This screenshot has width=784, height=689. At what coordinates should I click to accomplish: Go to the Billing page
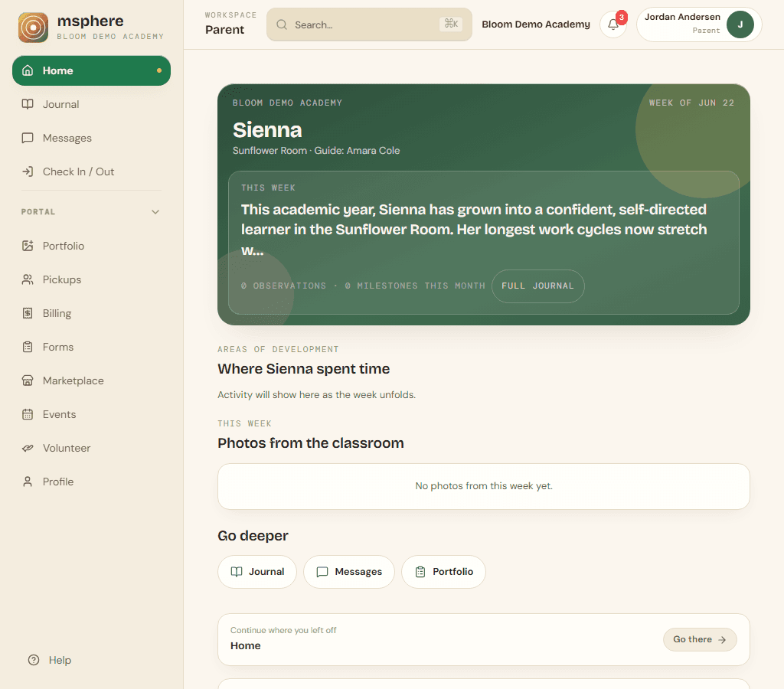coord(92,313)
